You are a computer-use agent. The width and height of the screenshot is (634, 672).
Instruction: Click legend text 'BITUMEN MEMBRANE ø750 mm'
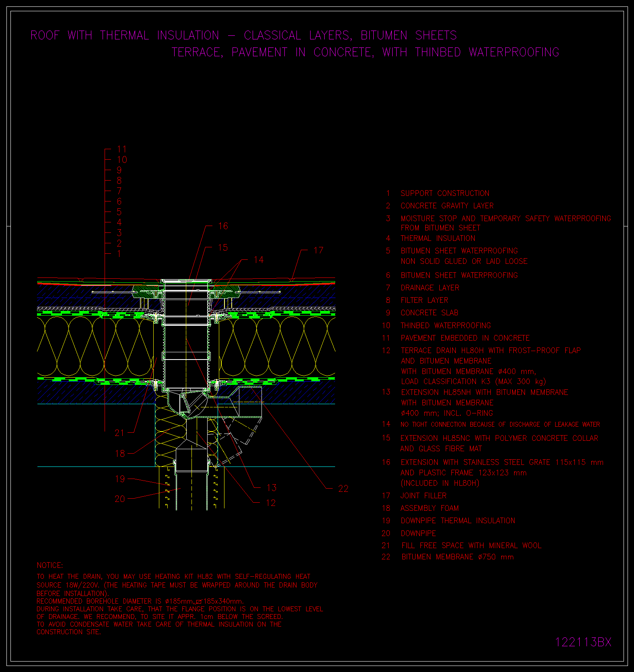tap(457, 557)
